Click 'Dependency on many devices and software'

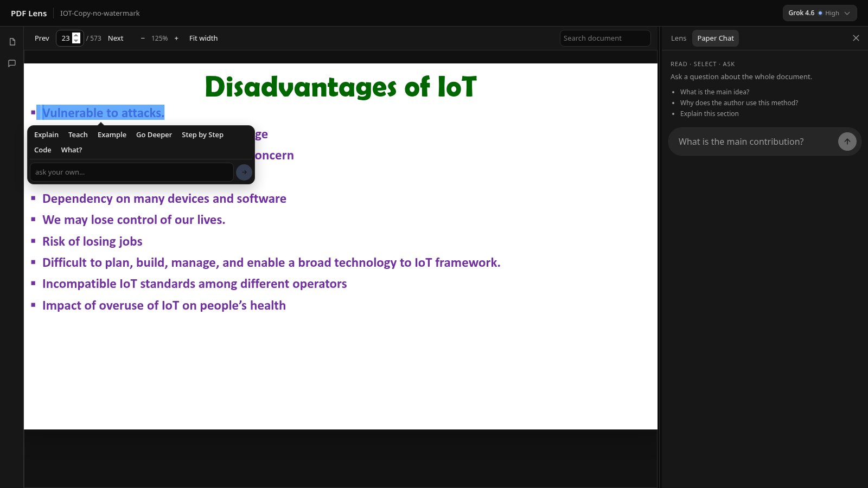(164, 198)
